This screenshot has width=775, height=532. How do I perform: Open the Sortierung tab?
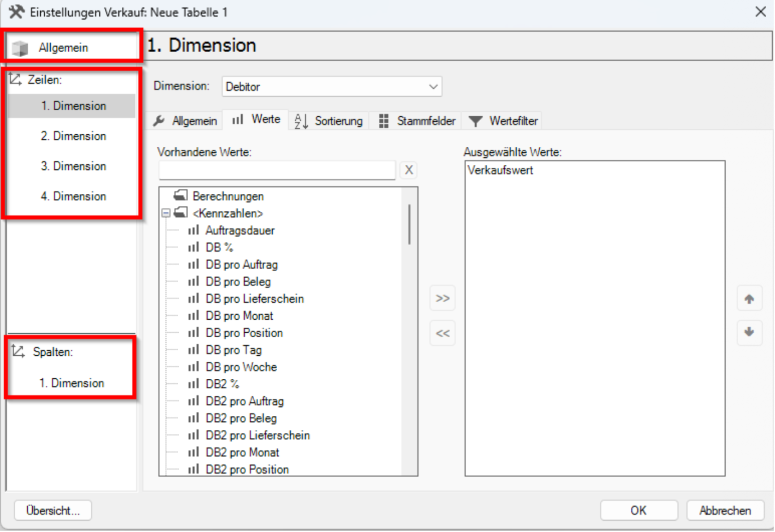click(x=328, y=121)
